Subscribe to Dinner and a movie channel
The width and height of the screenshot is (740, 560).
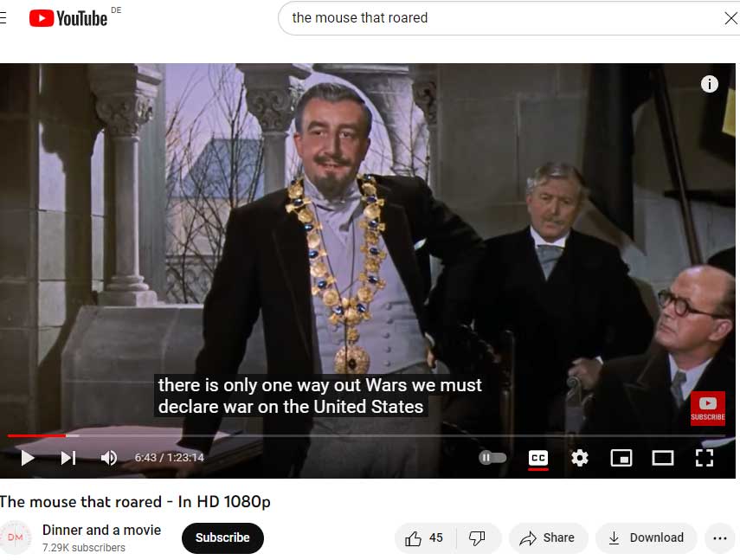click(222, 537)
